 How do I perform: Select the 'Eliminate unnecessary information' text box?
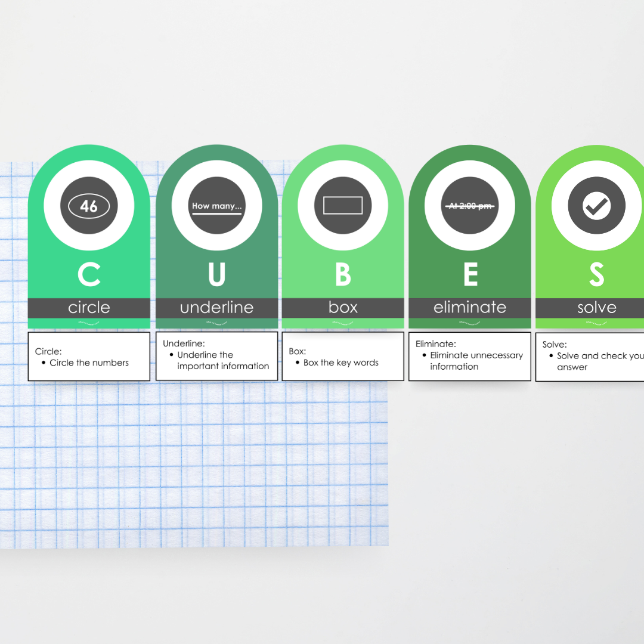470,357
